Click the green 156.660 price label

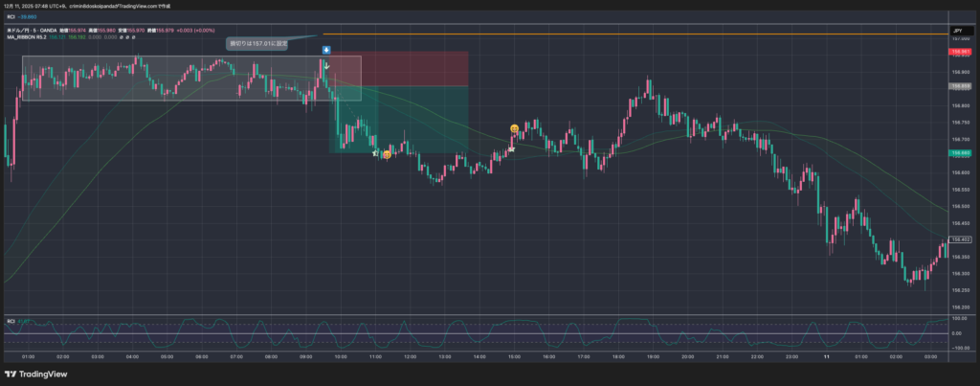click(960, 153)
